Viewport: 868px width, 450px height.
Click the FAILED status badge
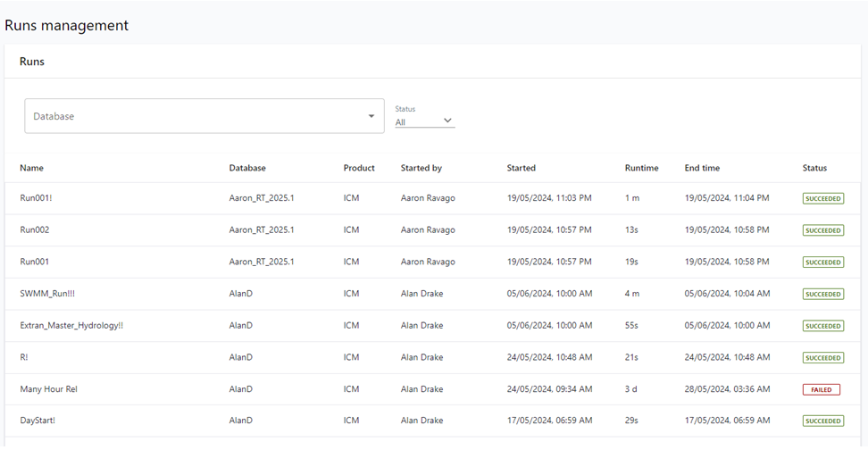(x=822, y=389)
